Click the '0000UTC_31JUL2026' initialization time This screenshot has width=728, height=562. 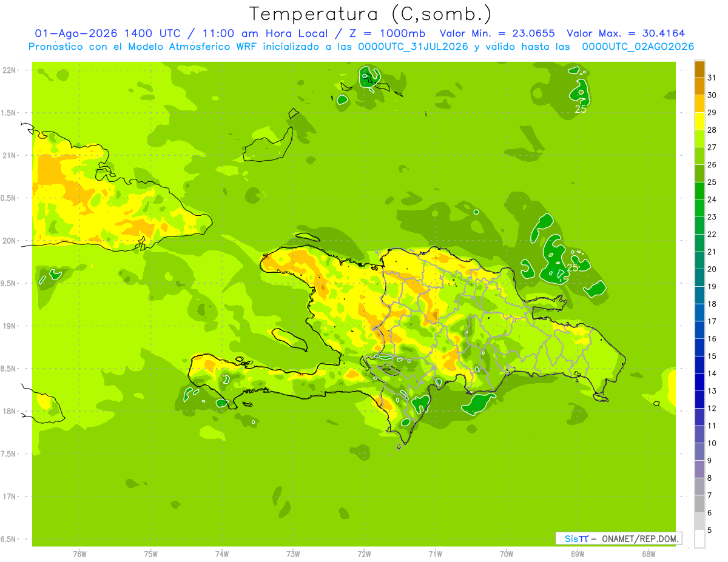[x=413, y=47]
